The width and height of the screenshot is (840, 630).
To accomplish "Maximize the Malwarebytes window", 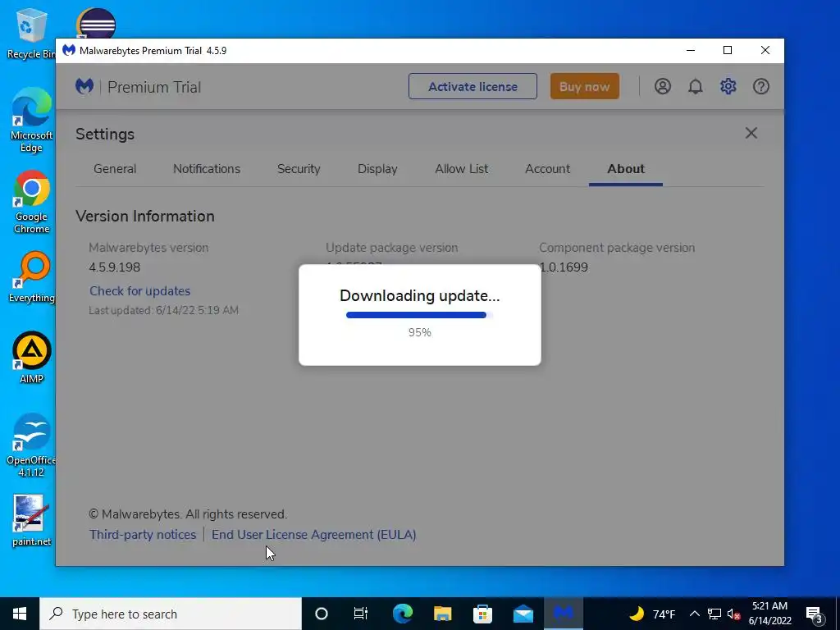I will coord(728,50).
